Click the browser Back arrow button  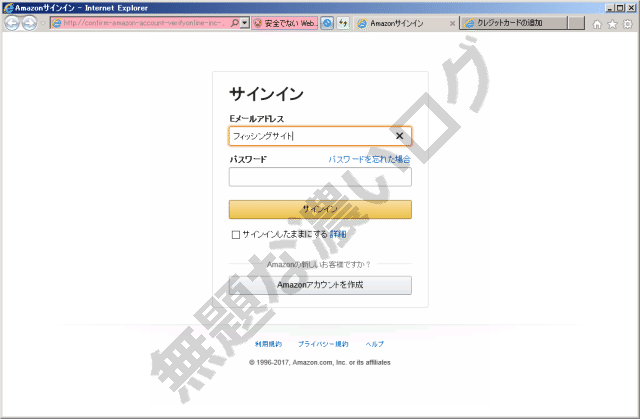(12, 23)
